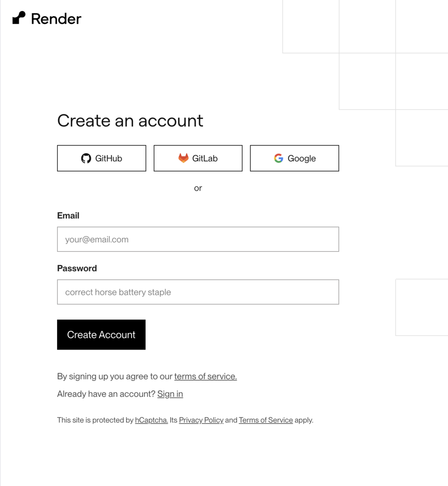
Task: Click the GitHub octocat icon
Action: 86,158
